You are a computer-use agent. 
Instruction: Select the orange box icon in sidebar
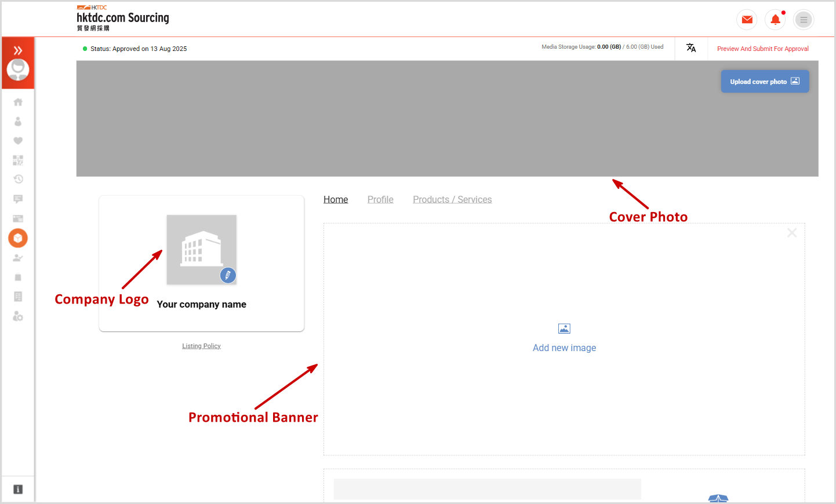pyautogui.click(x=18, y=238)
